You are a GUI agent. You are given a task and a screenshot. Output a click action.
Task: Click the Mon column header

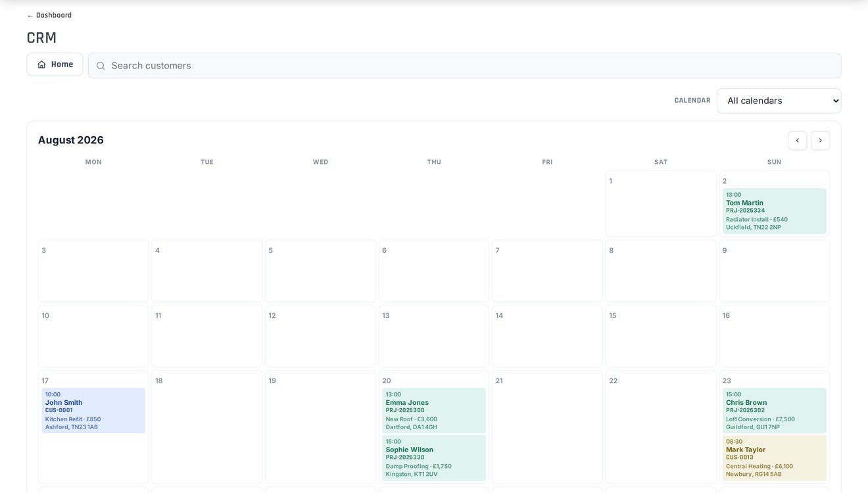[93, 162]
